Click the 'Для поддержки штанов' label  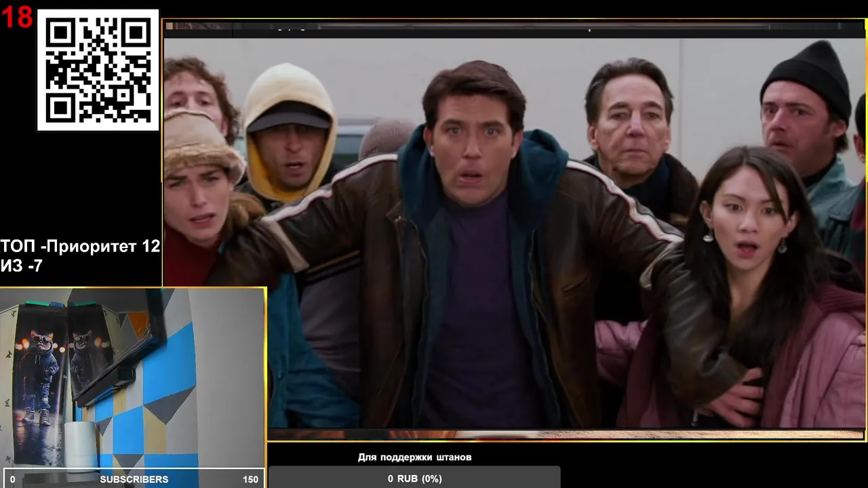coord(414,457)
